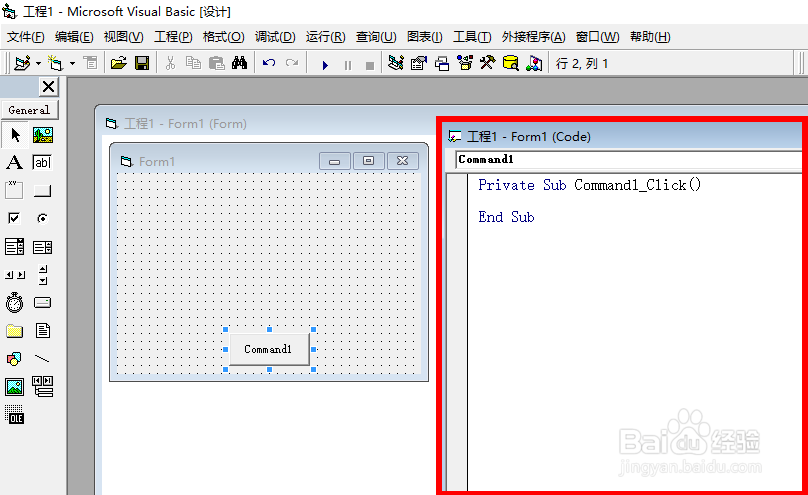Select the Pointer tool in toolbox
This screenshot has height=495, width=808.
[x=15, y=135]
